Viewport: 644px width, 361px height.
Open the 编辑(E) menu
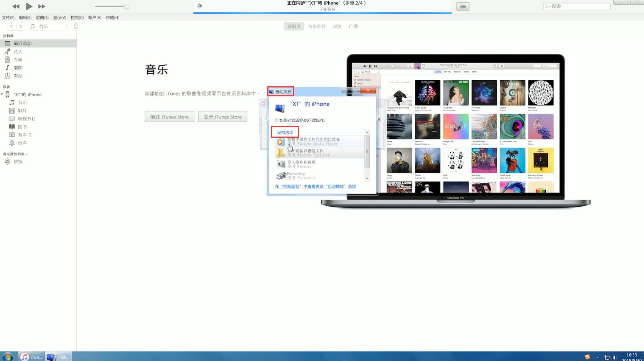25,18
